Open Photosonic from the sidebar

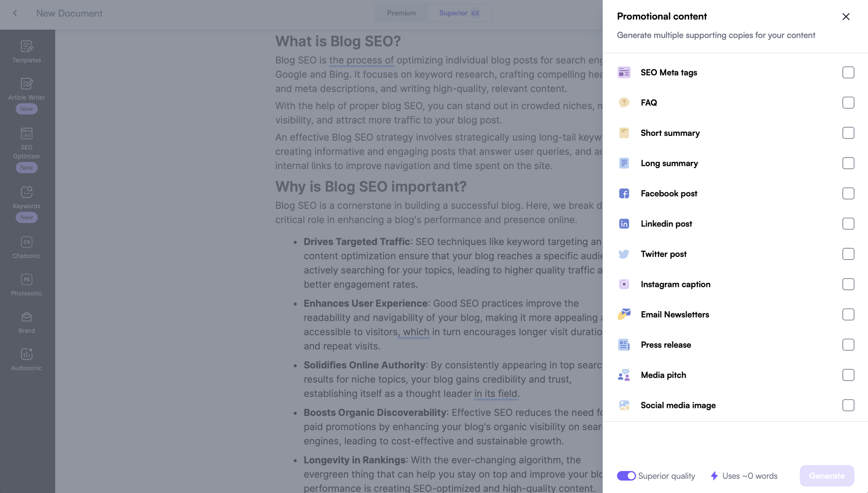(x=26, y=284)
